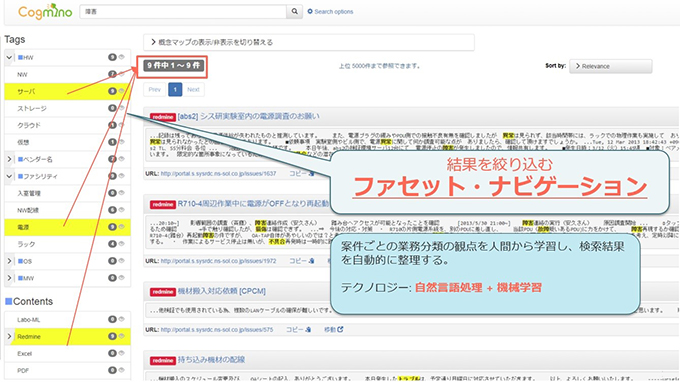Image resolution: width=680 pixels, height=382 pixels.
Task: Toggle the eye icon on Redmine row
Action: (122, 336)
